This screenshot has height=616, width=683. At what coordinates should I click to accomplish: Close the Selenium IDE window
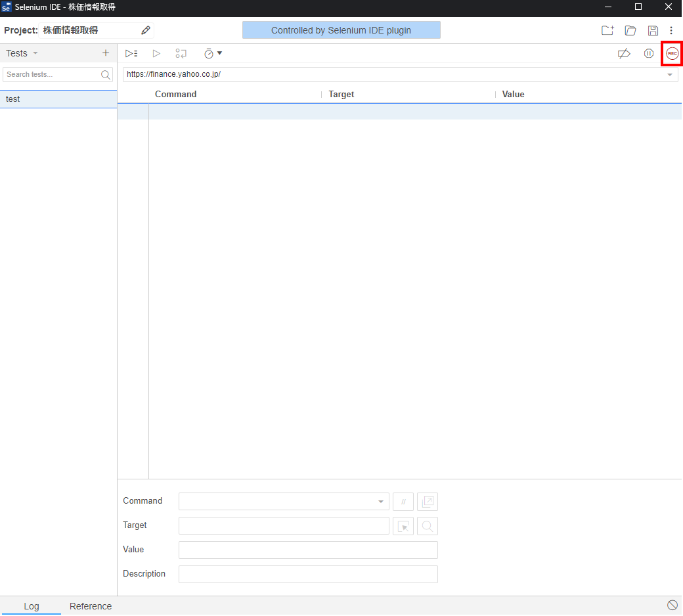tap(668, 7)
